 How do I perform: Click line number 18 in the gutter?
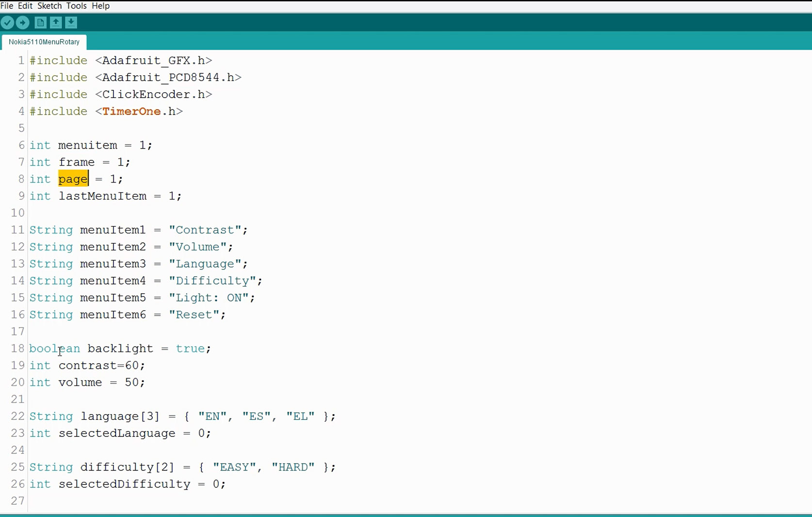pyautogui.click(x=17, y=349)
